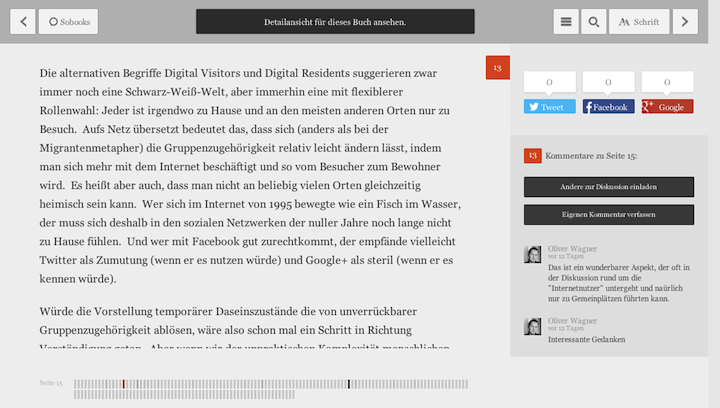Click the black marker in page progress bar
720x408 pixels.
[349, 384]
